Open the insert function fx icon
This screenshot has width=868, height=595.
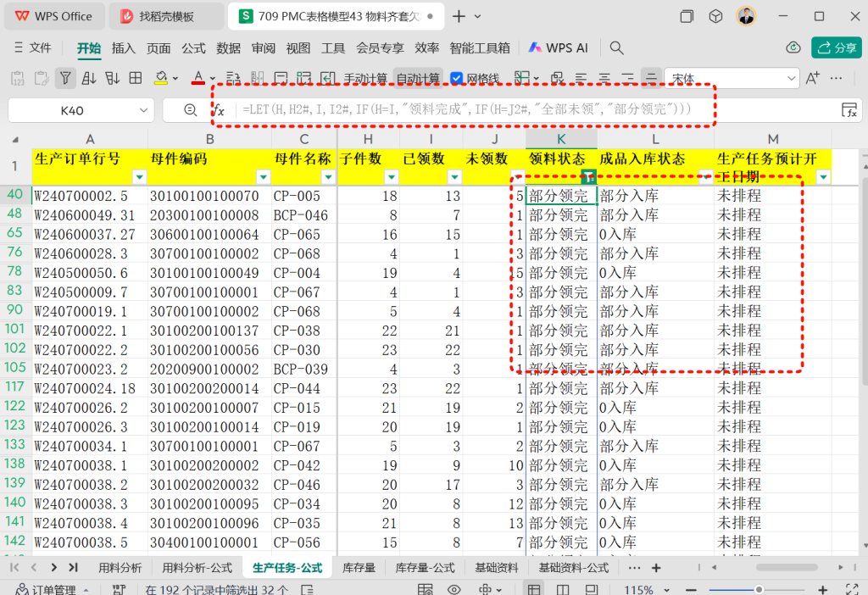tap(220, 110)
